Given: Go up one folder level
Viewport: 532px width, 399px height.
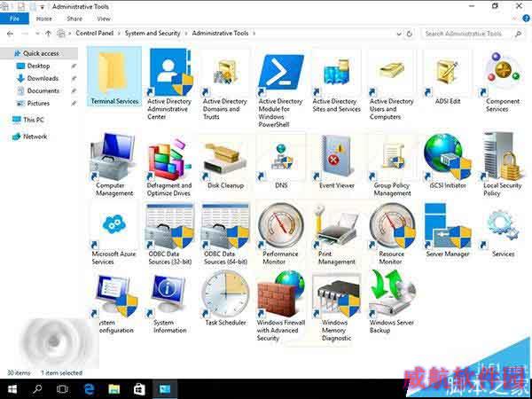Looking at the screenshot, I should [x=48, y=34].
